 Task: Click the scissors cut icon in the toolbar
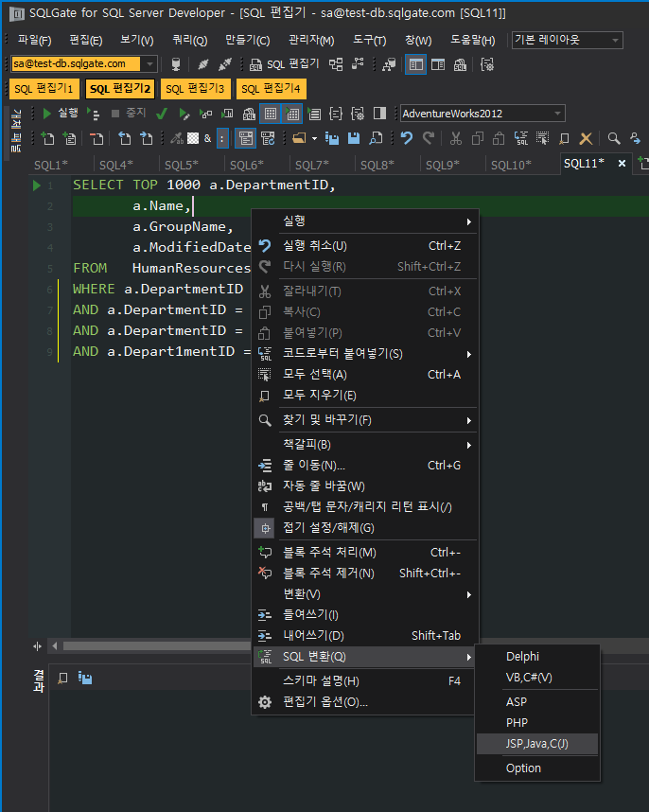pos(455,138)
